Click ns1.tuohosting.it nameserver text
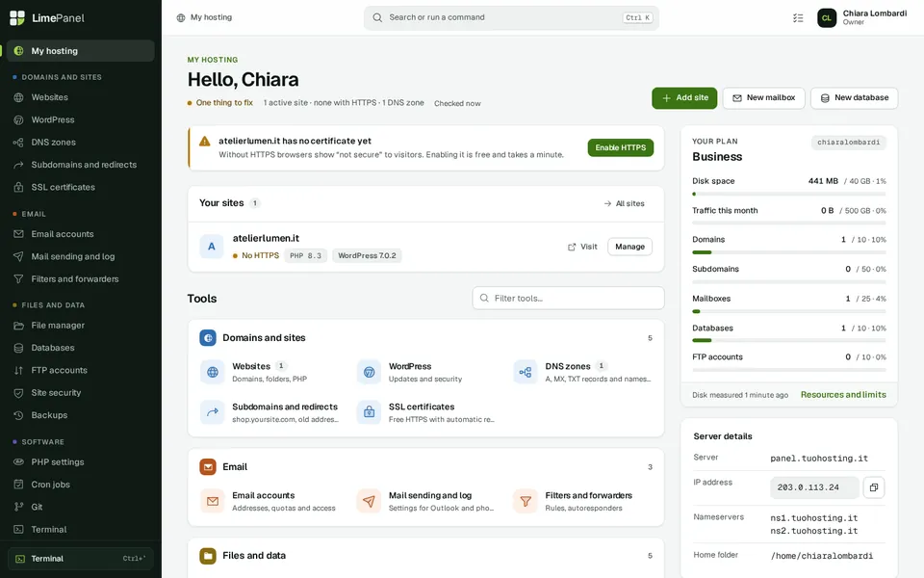The width and height of the screenshot is (924, 578). coord(814,518)
